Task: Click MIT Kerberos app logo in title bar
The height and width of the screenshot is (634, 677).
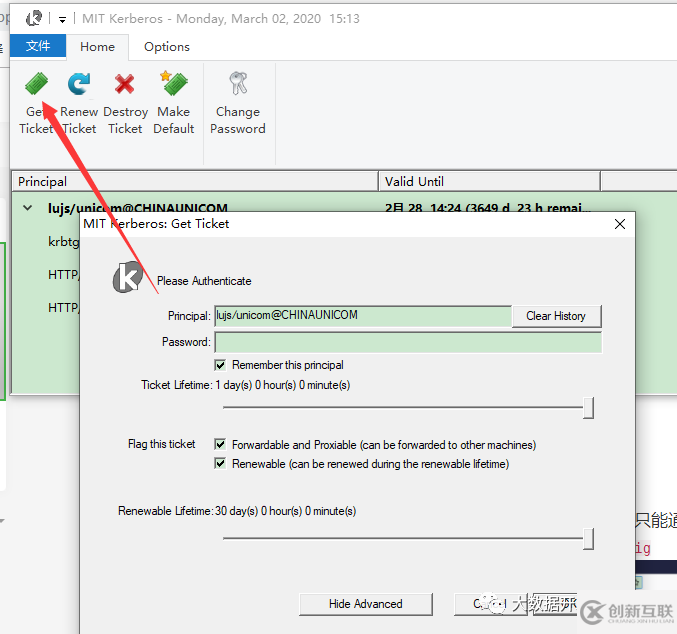Action: click(34, 19)
